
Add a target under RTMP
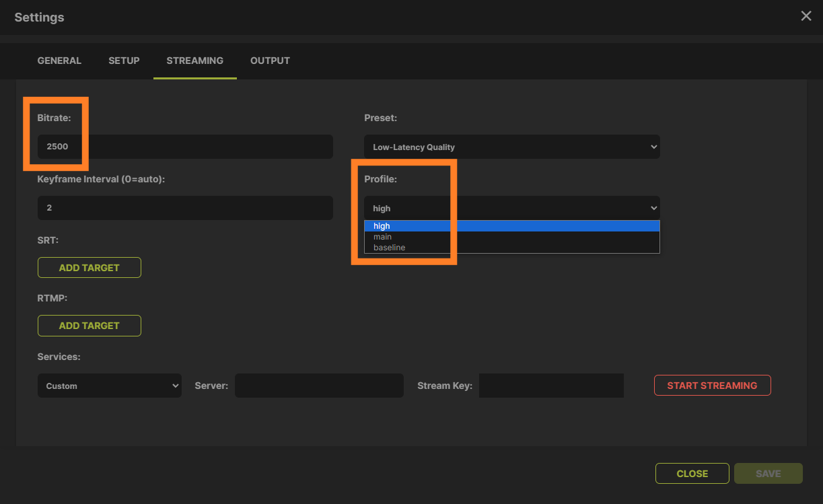click(90, 326)
